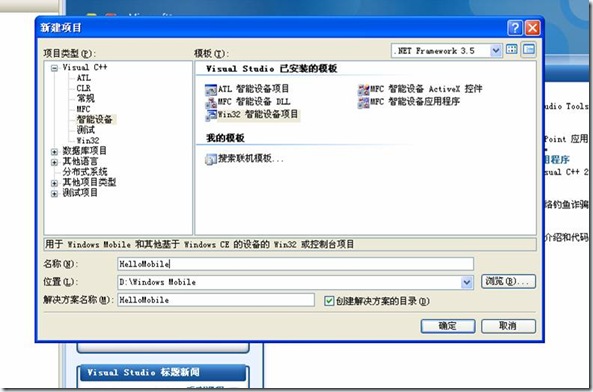This screenshot has height=392, width=593.
Task: Open the .NET Framework 3.5 dropdown
Action: coord(495,51)
